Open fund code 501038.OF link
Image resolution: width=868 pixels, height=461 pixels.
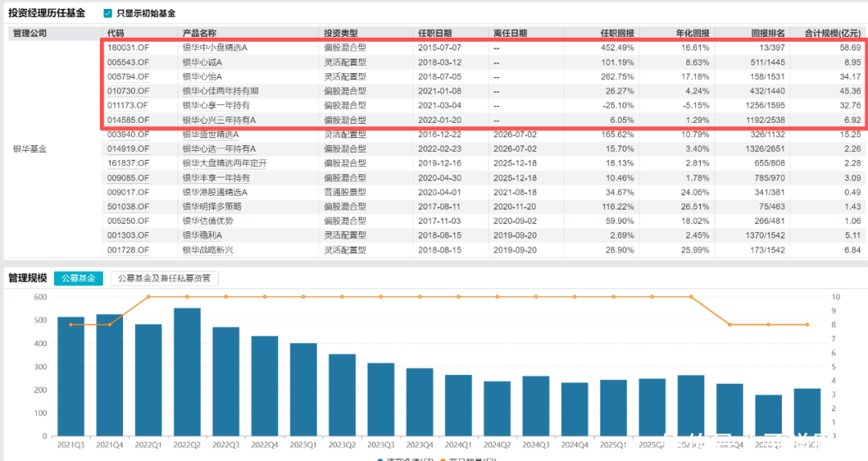129,206
